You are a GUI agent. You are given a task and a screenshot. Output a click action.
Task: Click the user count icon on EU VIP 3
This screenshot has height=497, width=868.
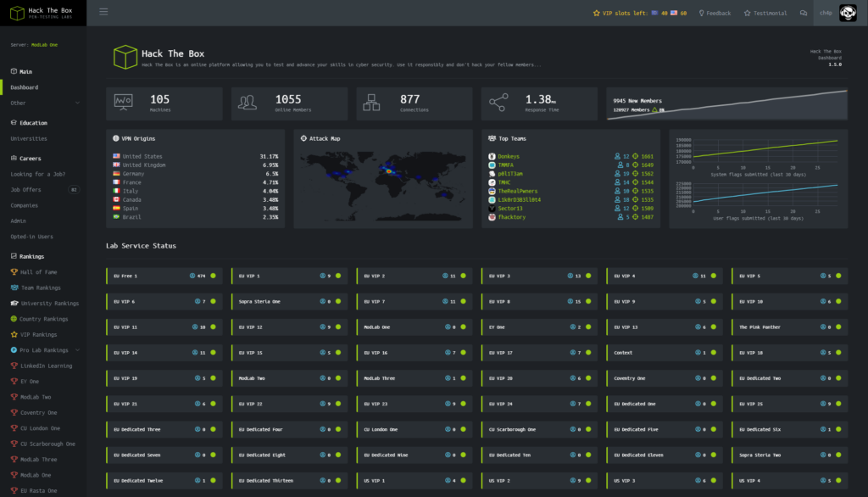pos(570,276)
